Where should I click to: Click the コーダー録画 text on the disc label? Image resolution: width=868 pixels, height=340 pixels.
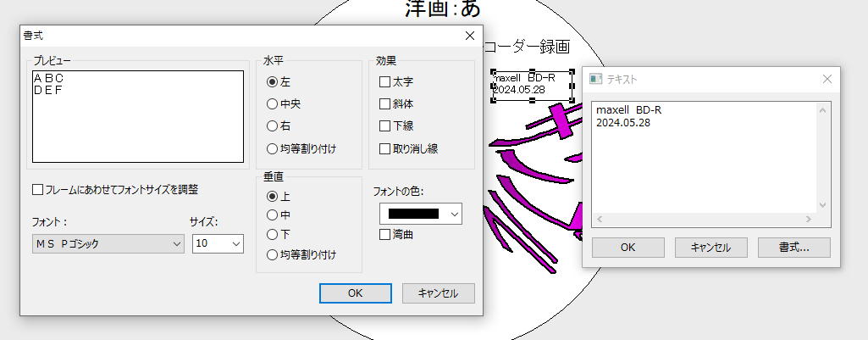tap(527, 47)
